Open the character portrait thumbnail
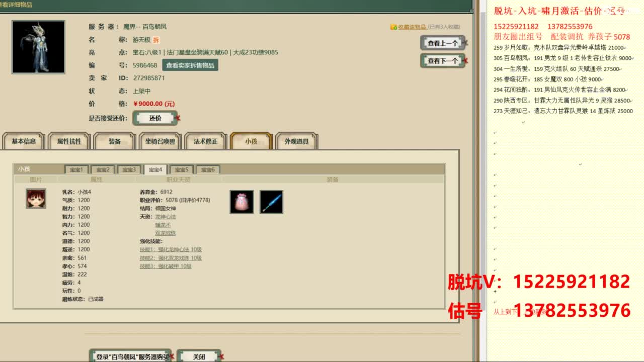 38,47
